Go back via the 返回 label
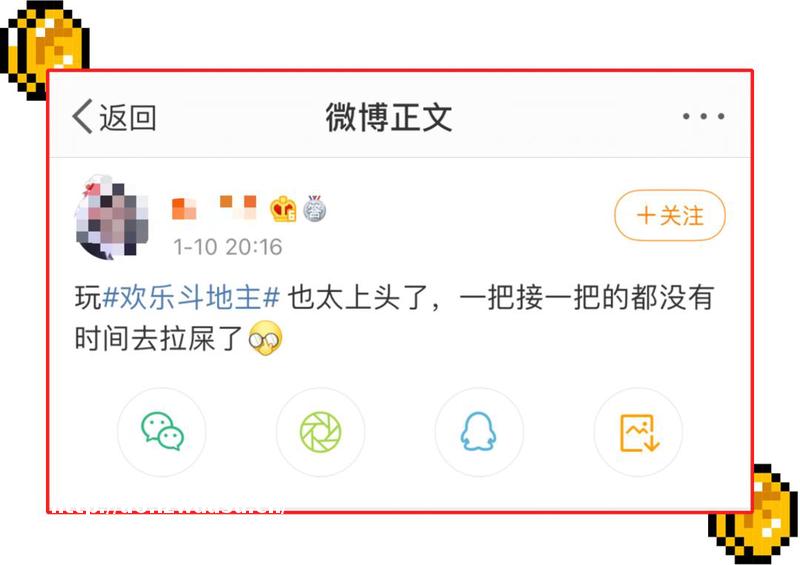The width and height of the screenshot is (800, 565). [128, 117]
